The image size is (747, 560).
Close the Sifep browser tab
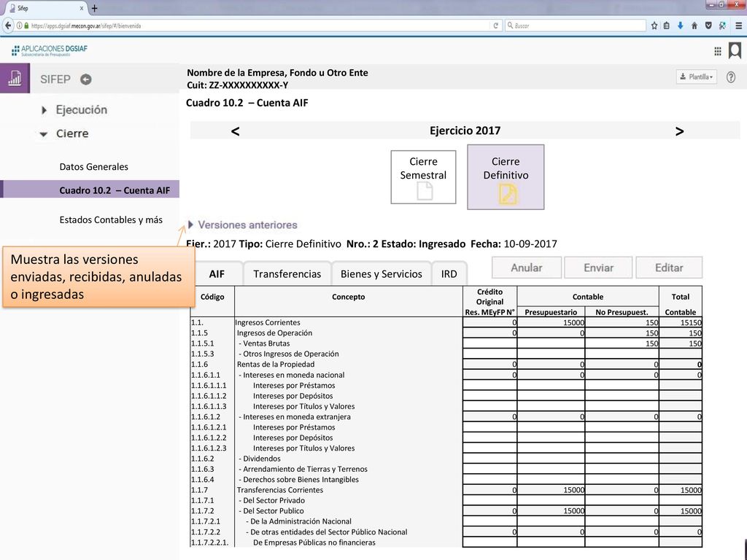point(82,8)
